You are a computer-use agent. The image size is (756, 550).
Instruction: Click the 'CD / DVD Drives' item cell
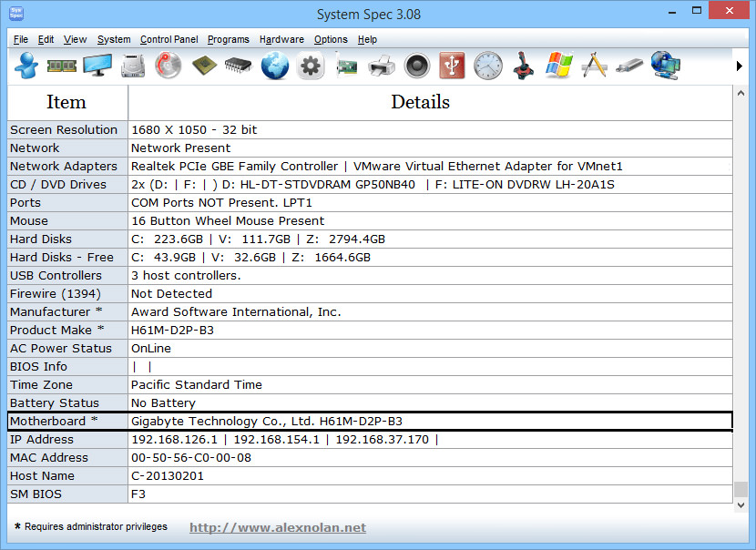[67, 185]
